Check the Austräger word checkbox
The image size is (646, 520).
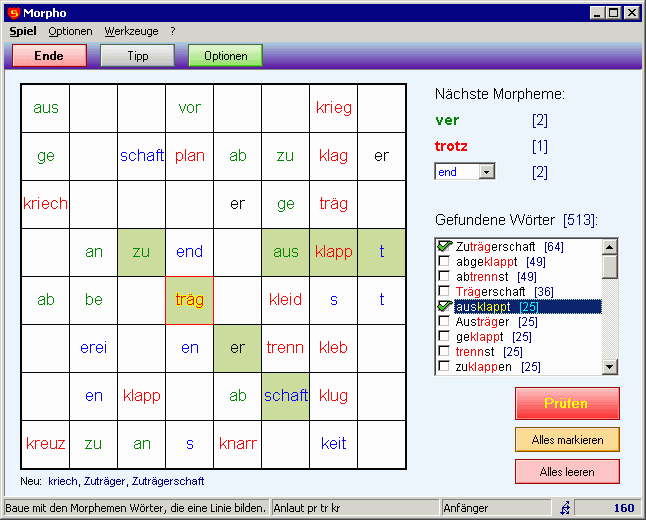pos(444,321)
